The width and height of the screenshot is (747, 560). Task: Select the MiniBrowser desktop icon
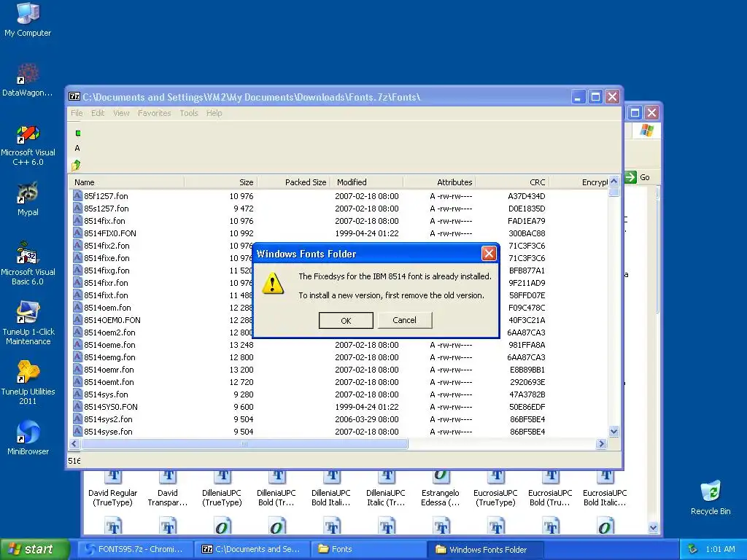tap(28, 438)
